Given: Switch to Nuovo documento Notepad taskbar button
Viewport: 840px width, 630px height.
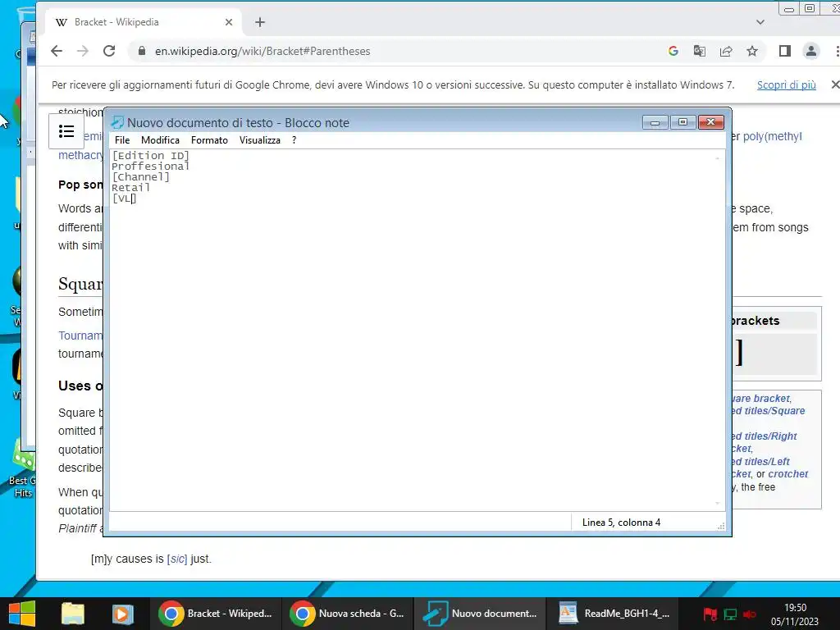Looking at the screenshot, I should [479, 614].
